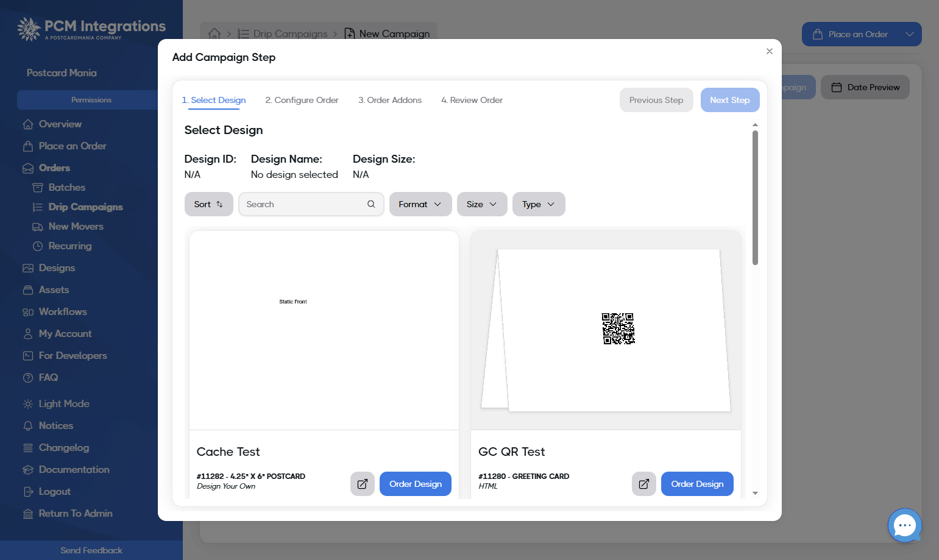The image size is (939, 560).
Task: Open GC QR Test design external link icon
Action: 644,484
